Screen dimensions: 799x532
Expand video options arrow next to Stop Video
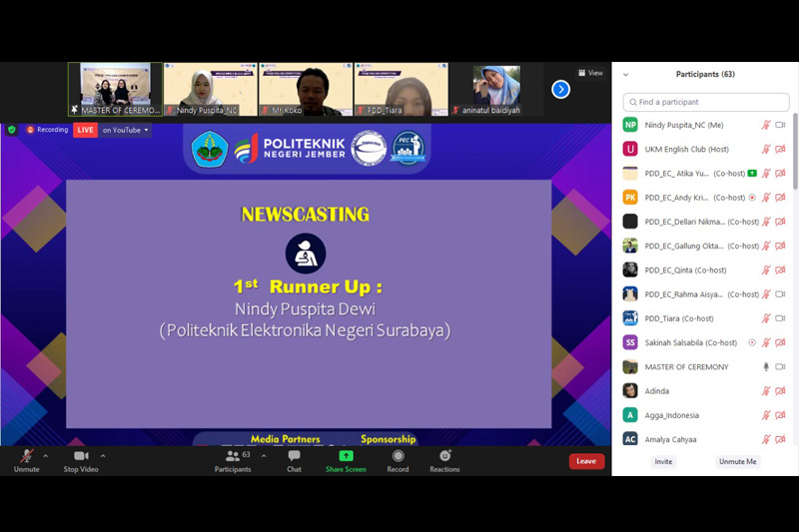click(103, 455)
